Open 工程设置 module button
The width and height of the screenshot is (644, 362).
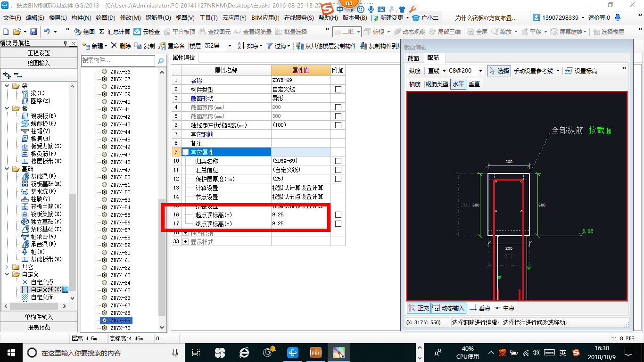click(x=39, y=53)
